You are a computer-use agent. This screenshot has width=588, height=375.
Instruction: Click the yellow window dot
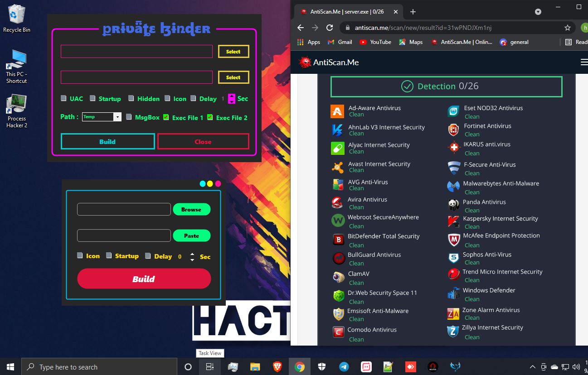pos(210,183)
